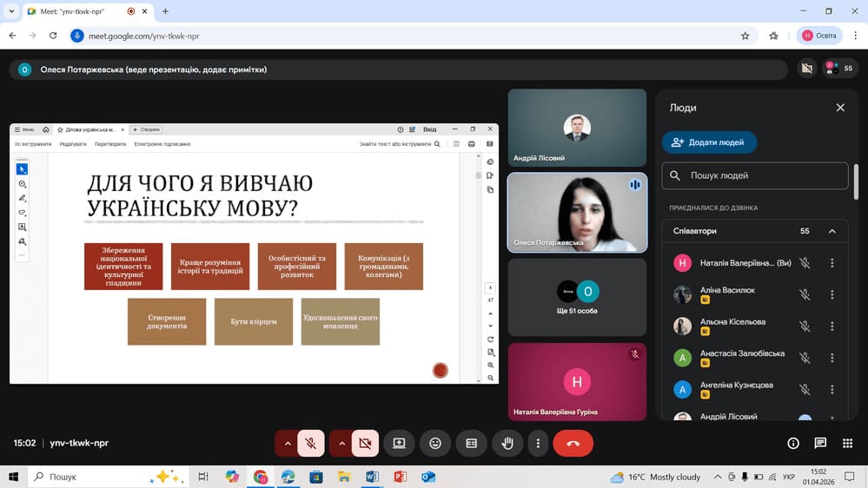Open the activities grid icon

(x=847, y=443)
